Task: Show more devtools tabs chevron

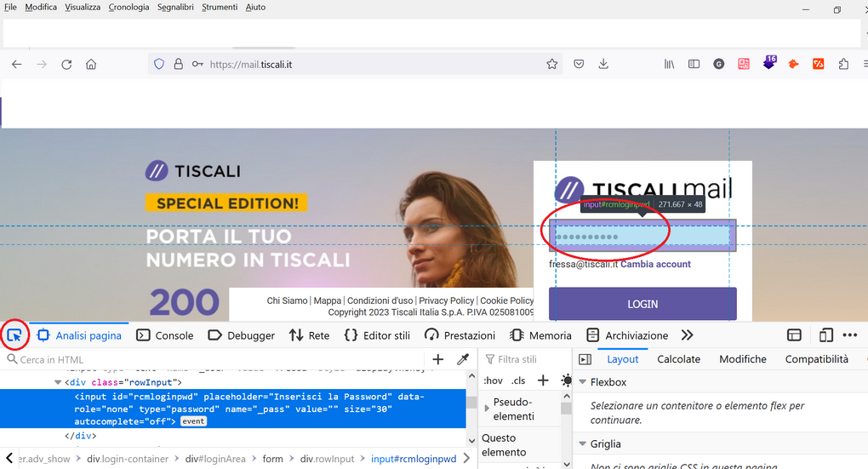Action: click(x=687, y=335)
